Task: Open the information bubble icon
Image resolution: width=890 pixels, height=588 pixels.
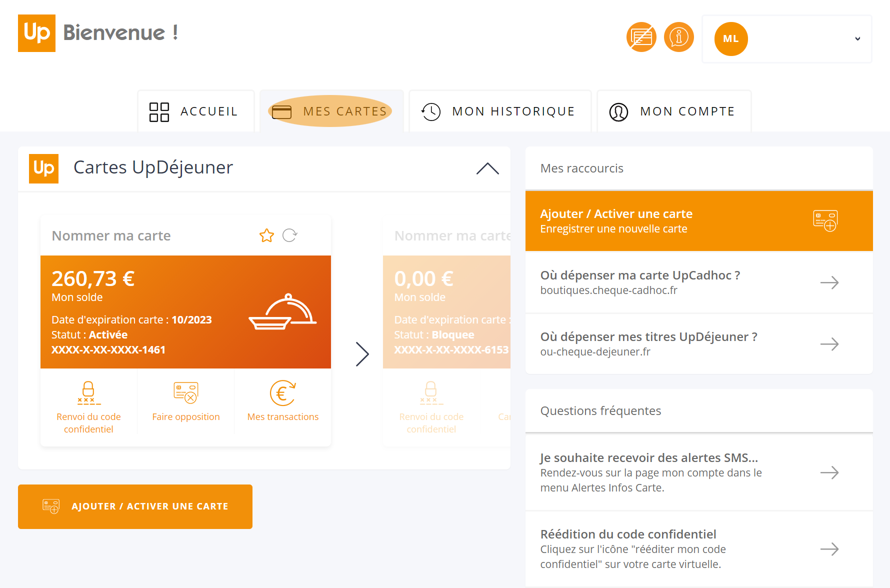Action: click(x=679, y=37)
